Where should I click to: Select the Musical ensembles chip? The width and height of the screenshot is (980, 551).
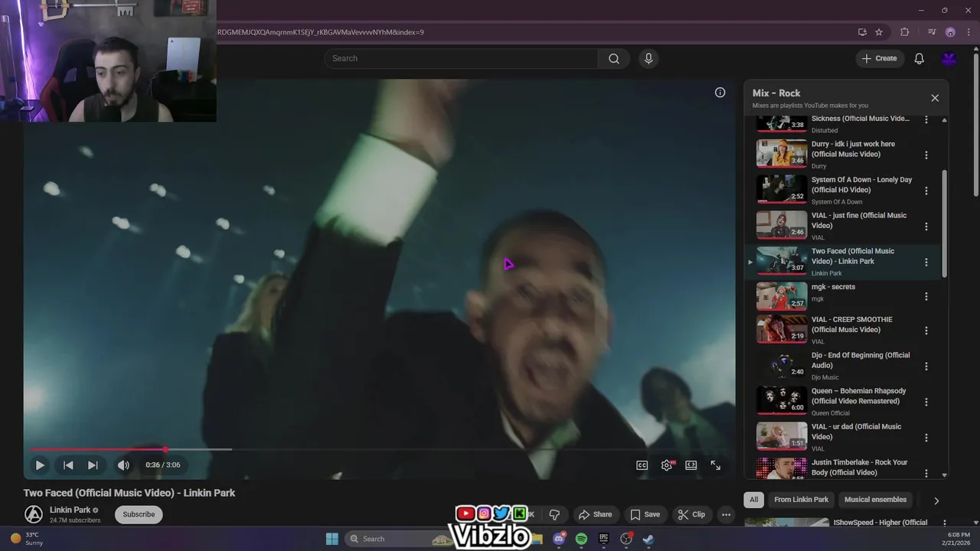(875, 500)
